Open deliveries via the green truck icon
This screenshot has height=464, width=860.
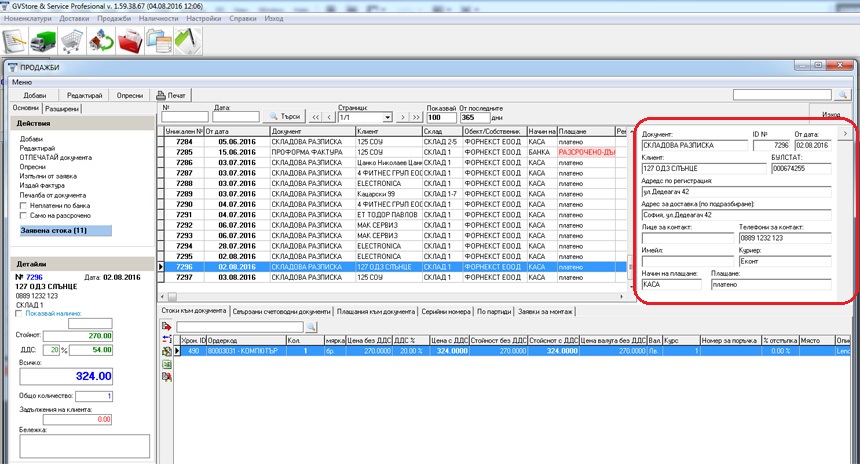[43, 41]
